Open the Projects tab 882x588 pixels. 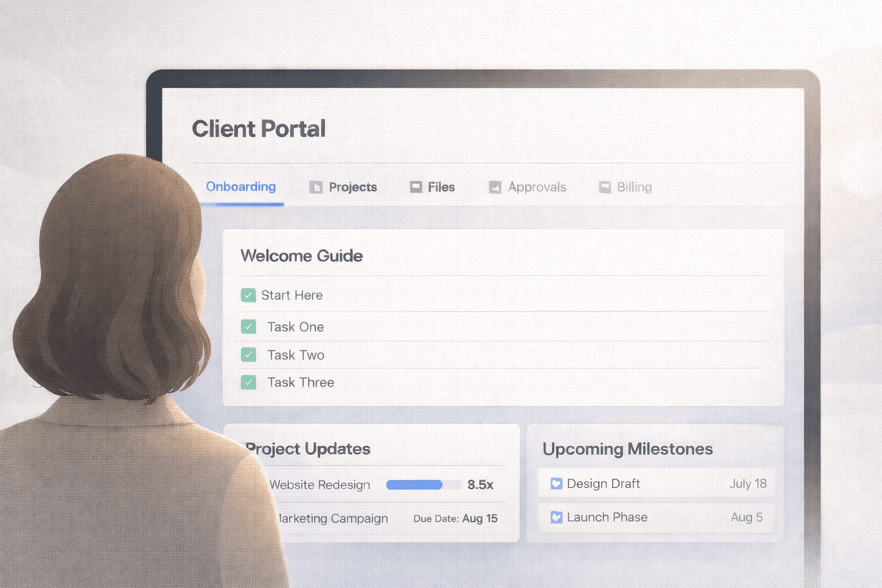point(352,187)
